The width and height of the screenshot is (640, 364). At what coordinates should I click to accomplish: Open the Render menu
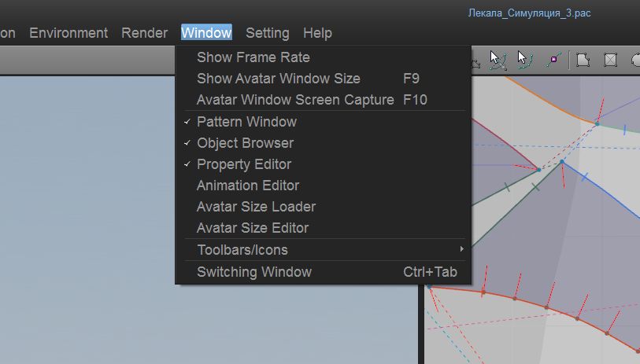pyautogui.click(x=144, y=33)
